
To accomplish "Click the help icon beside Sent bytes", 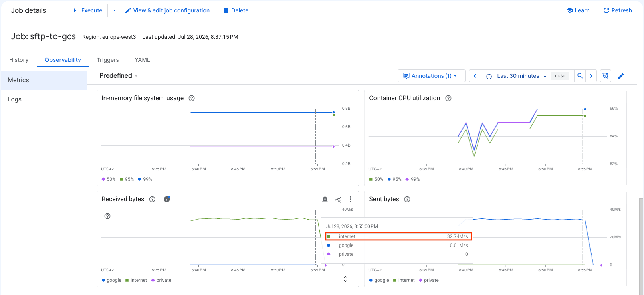I will 407,199.
